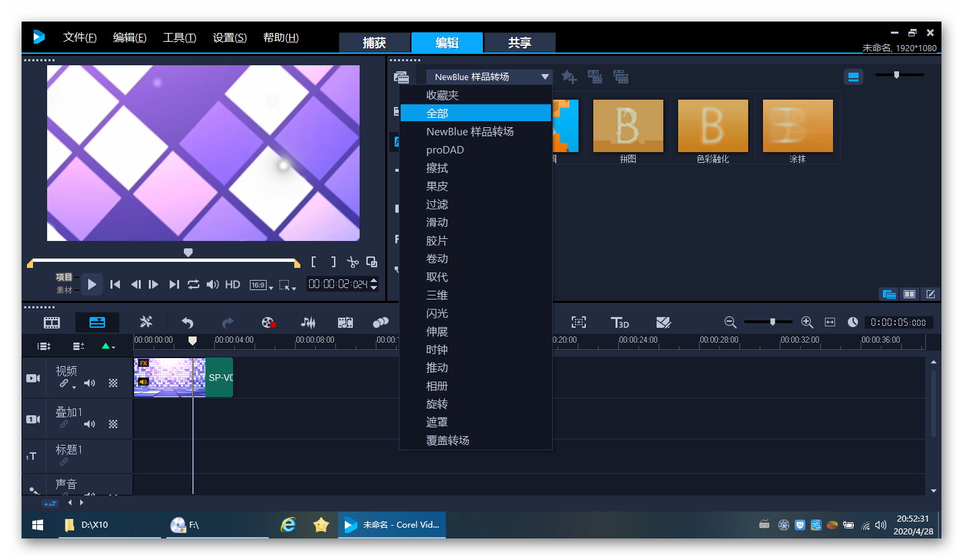Open the 3D Title Editor

[x=620, y=322]
